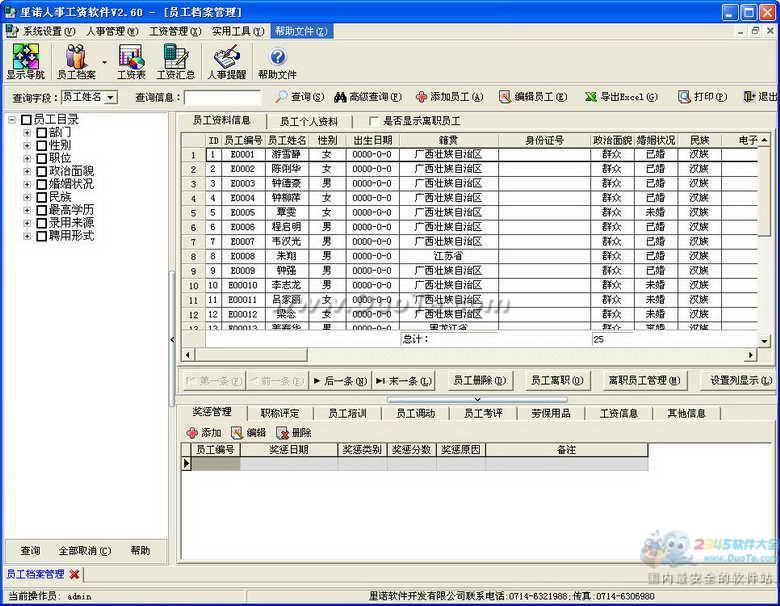Click the 末一条 last record button
Viewport: 780px width, 606px height.
click(x=404, y=381)
